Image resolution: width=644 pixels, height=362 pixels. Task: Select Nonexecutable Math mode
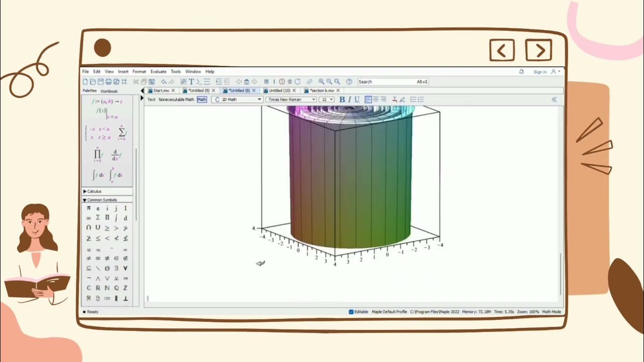click(x=176, y=100)
